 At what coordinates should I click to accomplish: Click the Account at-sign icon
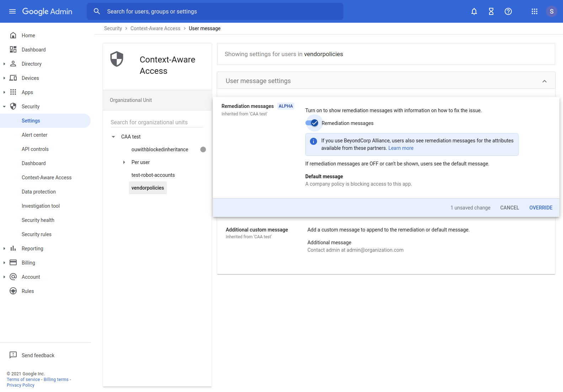[x=13, y=277]
